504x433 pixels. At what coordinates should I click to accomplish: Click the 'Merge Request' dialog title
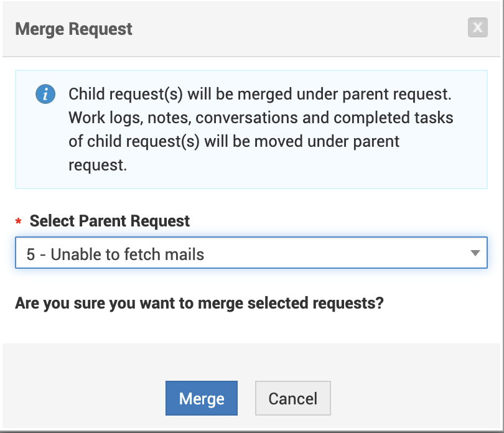pyautogui.click(x=73, y=29)
